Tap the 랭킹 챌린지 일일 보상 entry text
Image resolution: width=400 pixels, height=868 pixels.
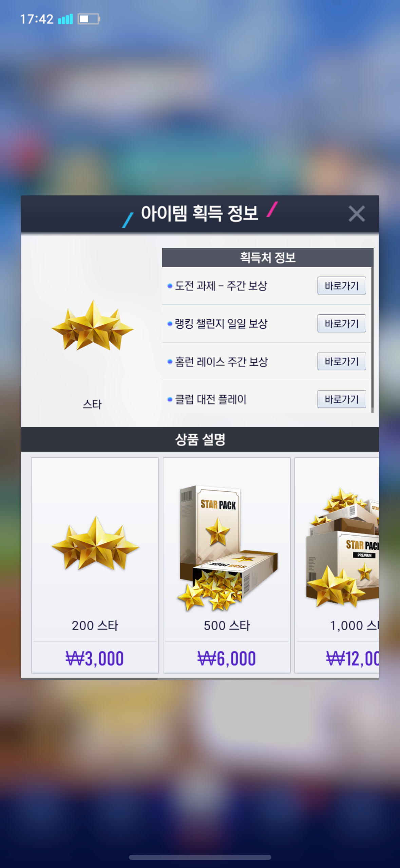221,323
